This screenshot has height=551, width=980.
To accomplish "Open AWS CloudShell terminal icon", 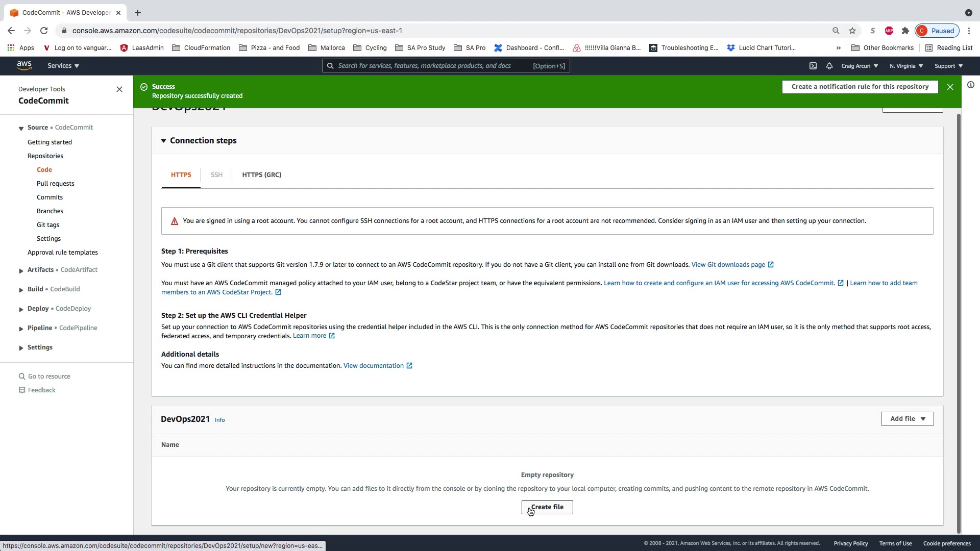I will click(x=813, y=66).
